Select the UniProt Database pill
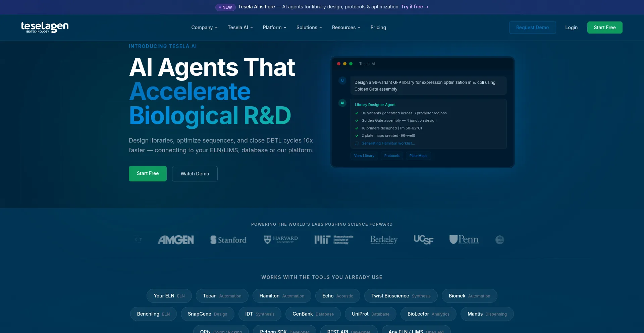The image size is (644, 333). tap(371, 314)
